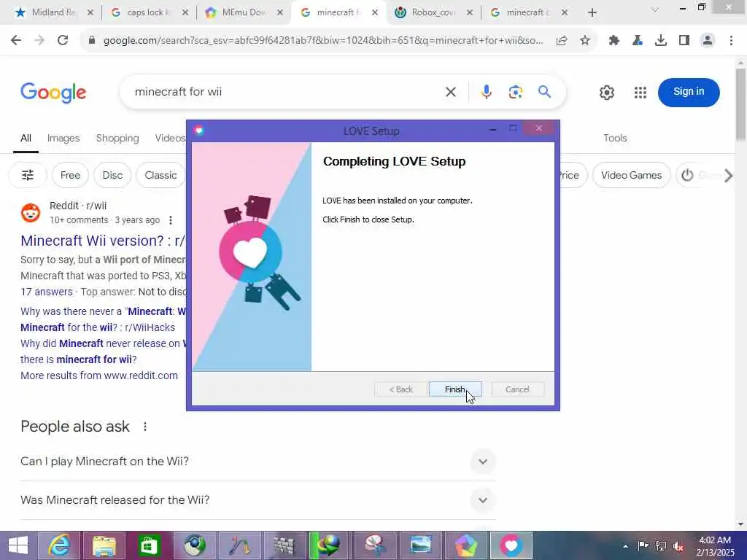Click 'More results from www.reddit.com'

click(x=99, y=376)
